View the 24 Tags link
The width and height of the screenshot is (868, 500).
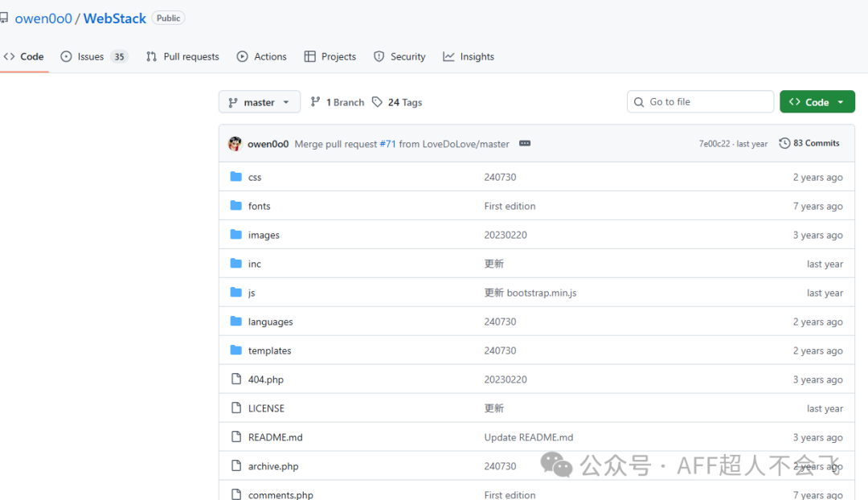(397, 102)
